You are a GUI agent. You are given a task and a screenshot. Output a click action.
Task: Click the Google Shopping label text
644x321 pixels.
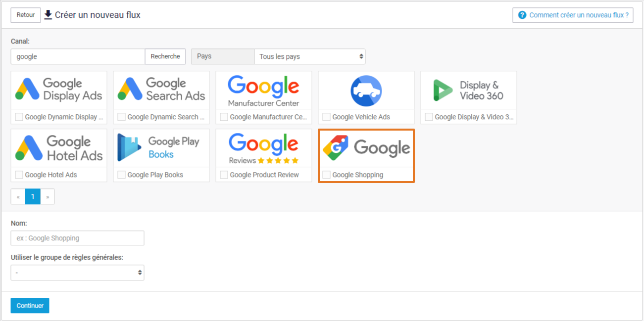358,175
